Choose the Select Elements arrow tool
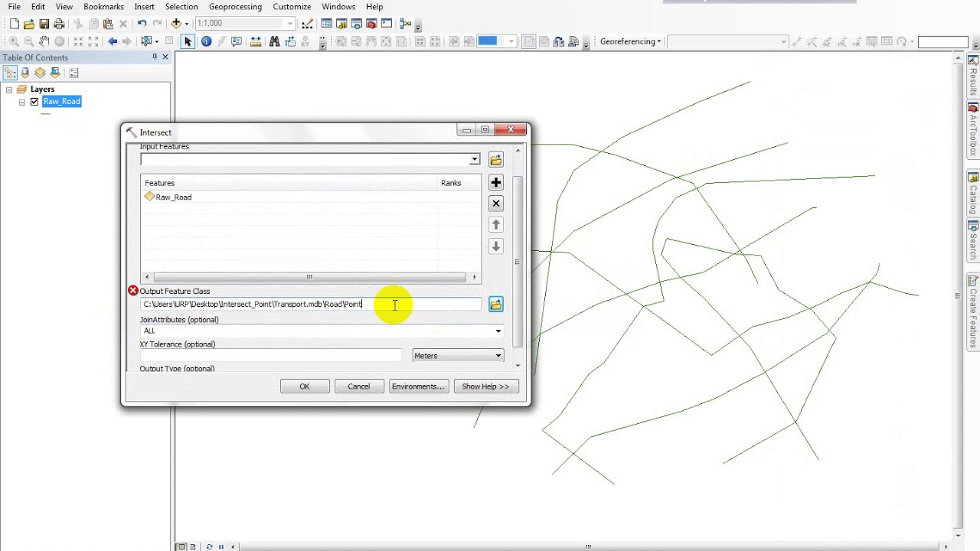 188,41
